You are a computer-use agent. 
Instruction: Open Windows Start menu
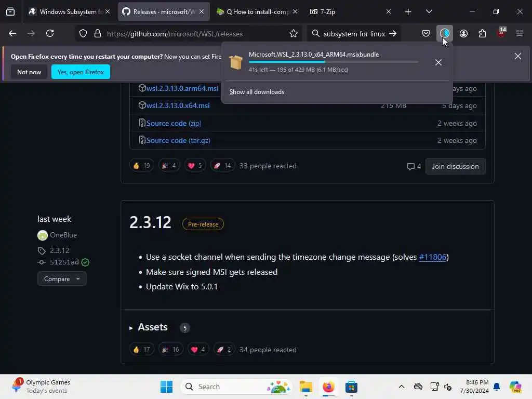coord(166,387)
